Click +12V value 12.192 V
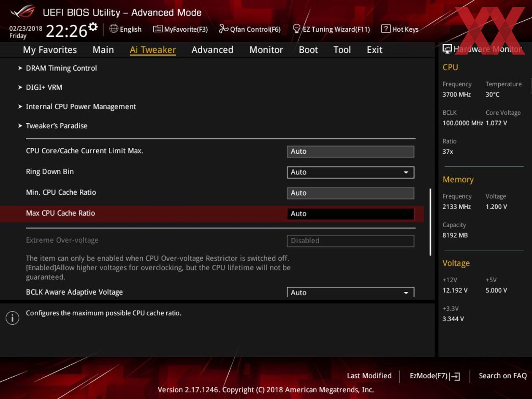The width and height of the screenshot is (532, 399). point(455,290)
